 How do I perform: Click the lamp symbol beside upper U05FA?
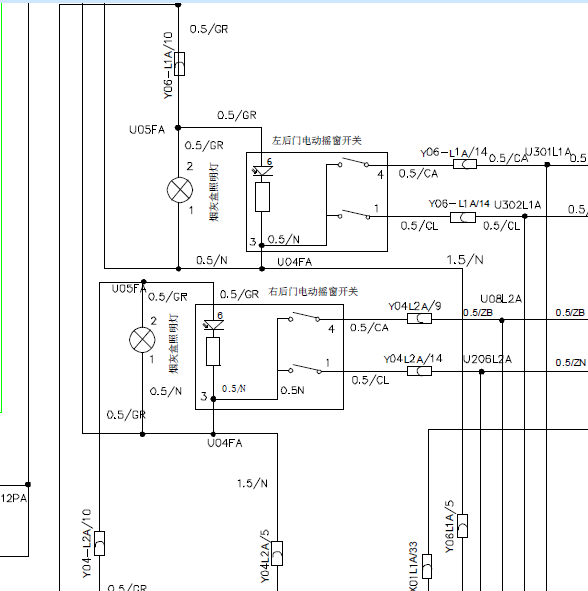180,190
